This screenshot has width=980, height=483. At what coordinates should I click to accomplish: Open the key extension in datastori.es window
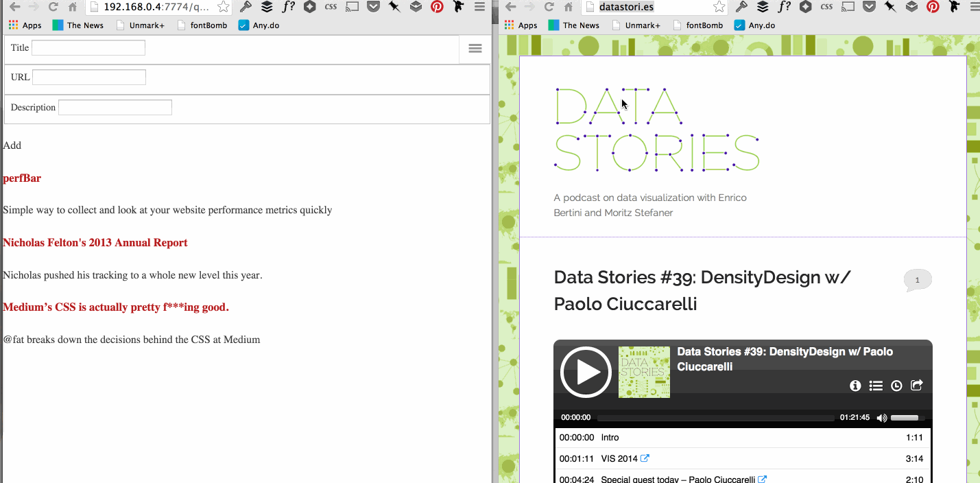[x=741, y=7]
